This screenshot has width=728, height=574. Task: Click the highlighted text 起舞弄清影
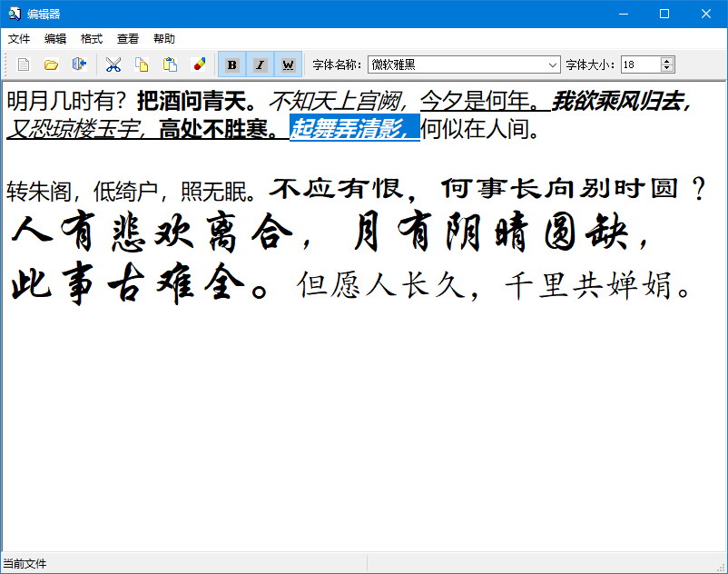(355, 128)
